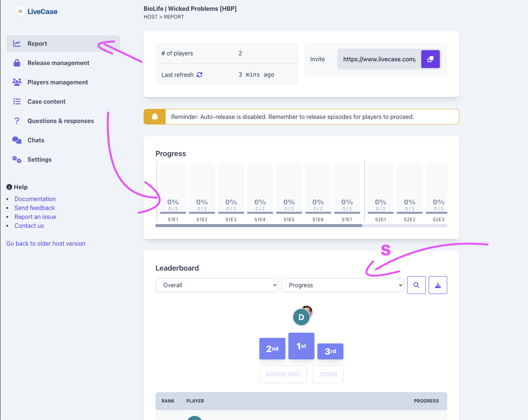Click the invite URL field
This screenshot has height=420, width=528.
click(379, 59)
